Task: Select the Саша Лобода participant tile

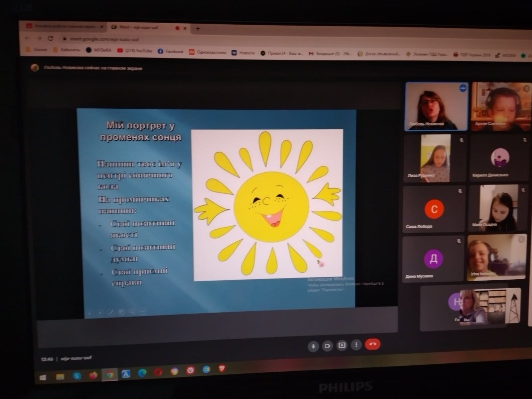Action: tap(434, 209)
